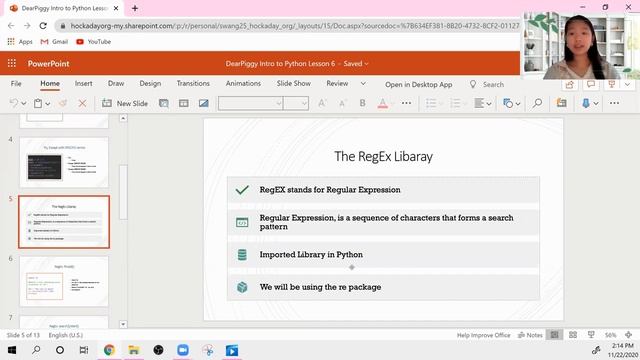Open the font name combo box
640x360 pixels.
251,103
